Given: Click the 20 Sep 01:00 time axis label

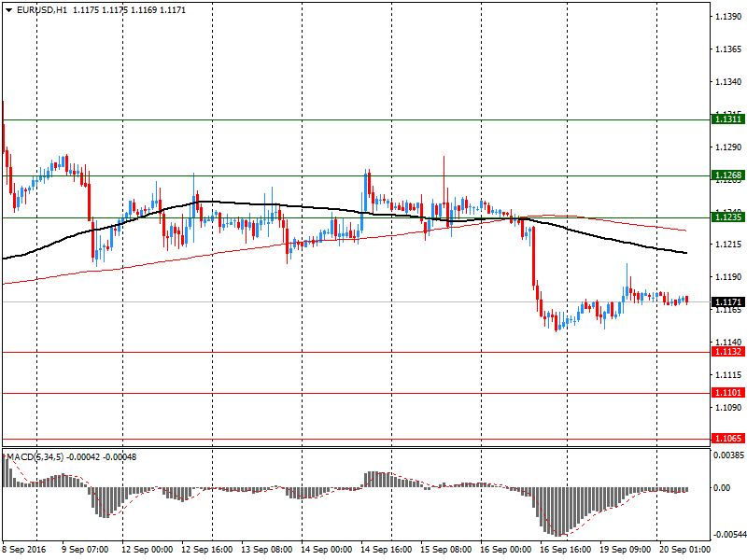Looking at the screenshot, I should click(x=684, y=550).
